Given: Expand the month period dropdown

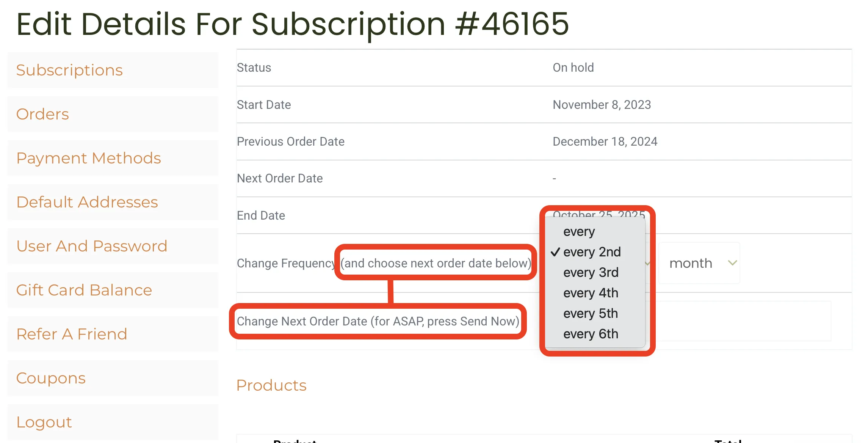Looking at the screenshot, I should coord(699,263).
